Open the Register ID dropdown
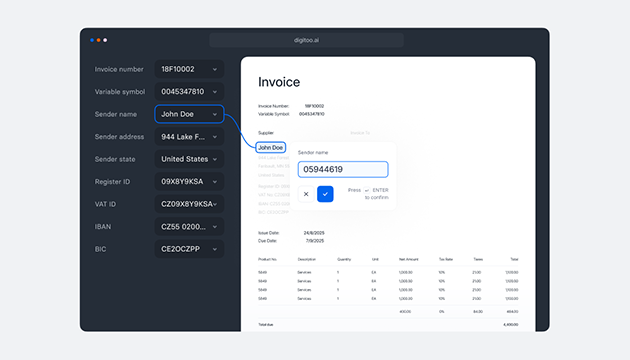 tap(189, 182)
